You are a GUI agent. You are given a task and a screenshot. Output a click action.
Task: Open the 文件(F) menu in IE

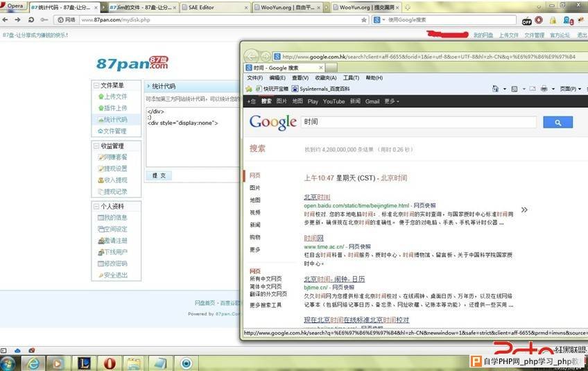(x=254, y=78)
